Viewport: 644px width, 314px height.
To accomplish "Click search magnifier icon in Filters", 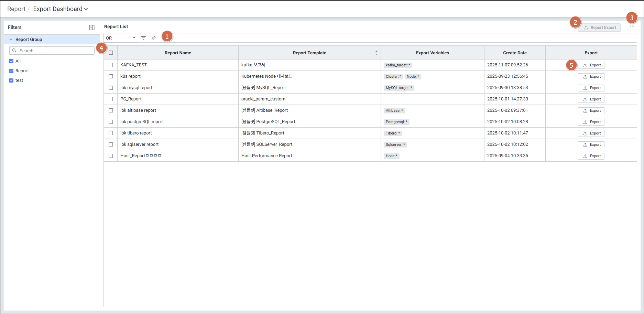I will [x=14, y=51].
